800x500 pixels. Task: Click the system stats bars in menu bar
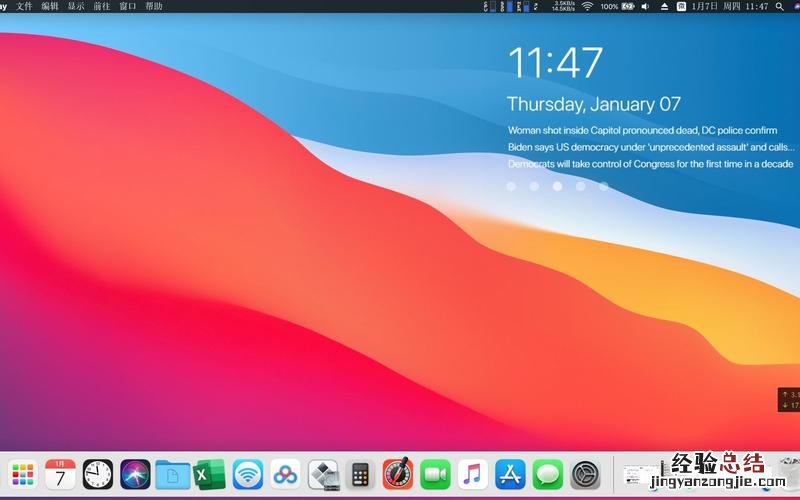[x=511, y=7]
